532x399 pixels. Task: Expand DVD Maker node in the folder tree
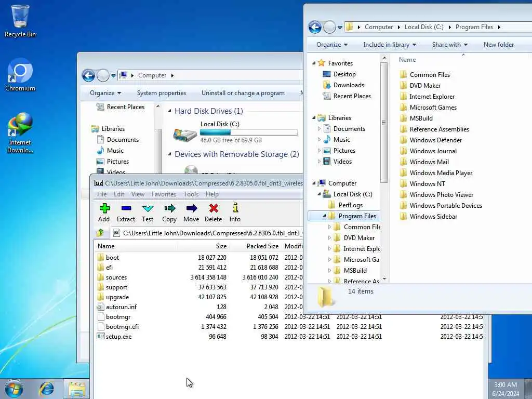click(329, 238)
